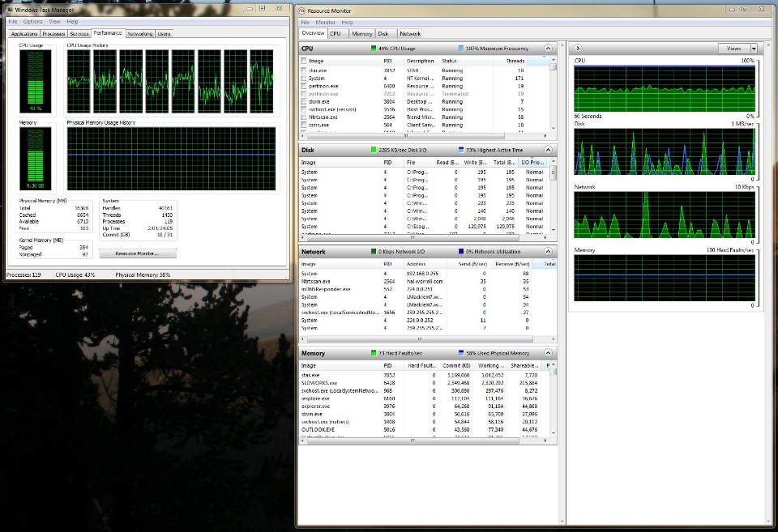
Task: Collapse the Memory section with chevron
Action: (548, 353)
